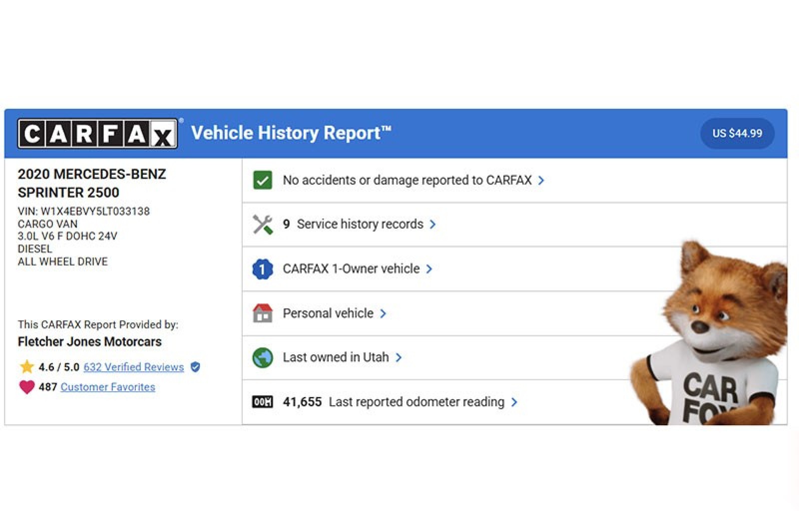The width and height of the screenshot is (799, 532).
Task: Select the Last owned in Utah text
Action: [x=336, y=357]
